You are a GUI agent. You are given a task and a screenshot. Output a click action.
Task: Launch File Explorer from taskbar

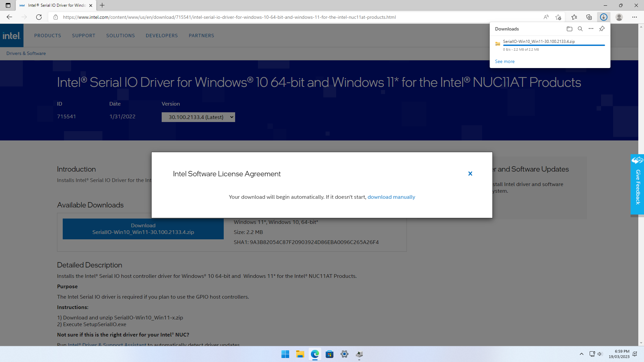point(300,354)
